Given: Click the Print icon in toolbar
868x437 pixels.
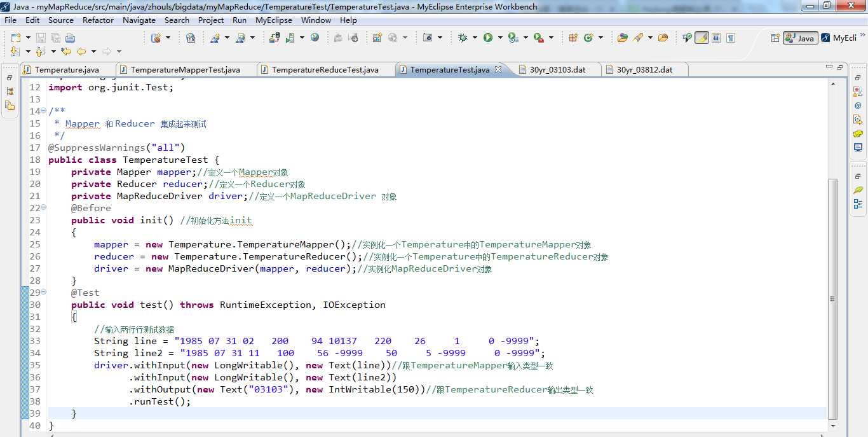Looking at the screenshot, I should click(x=70, y=38).
